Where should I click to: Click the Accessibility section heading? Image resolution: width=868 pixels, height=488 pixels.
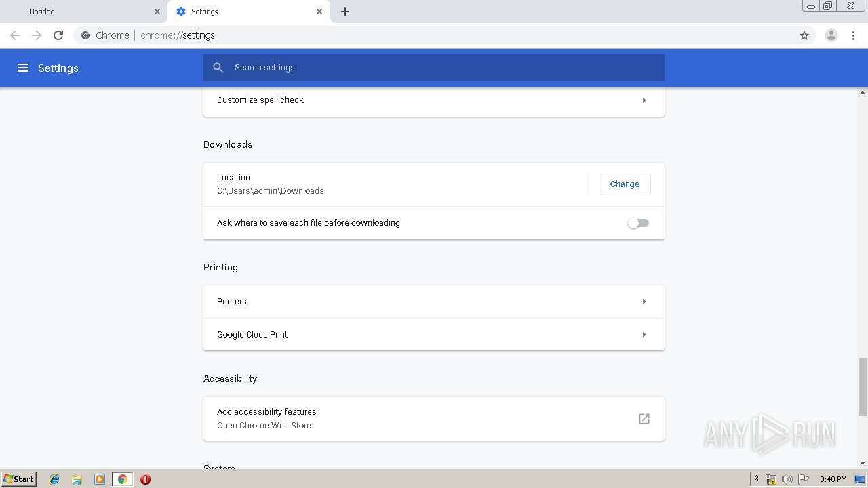point(230,378)
